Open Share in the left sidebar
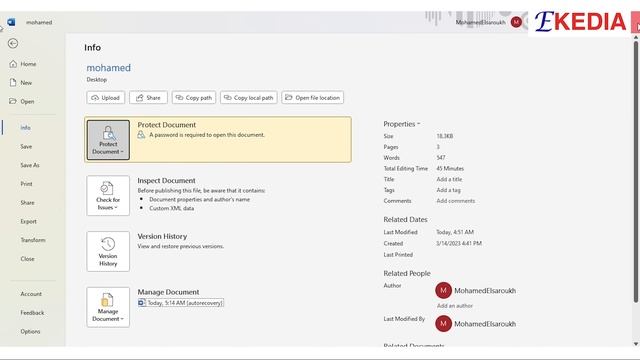 [x=27, y=203]
